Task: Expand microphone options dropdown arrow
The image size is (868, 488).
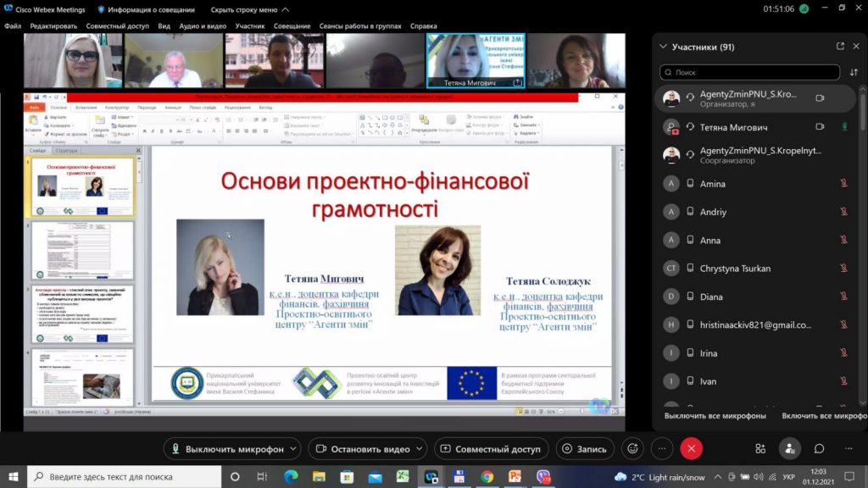Action: 293,449
